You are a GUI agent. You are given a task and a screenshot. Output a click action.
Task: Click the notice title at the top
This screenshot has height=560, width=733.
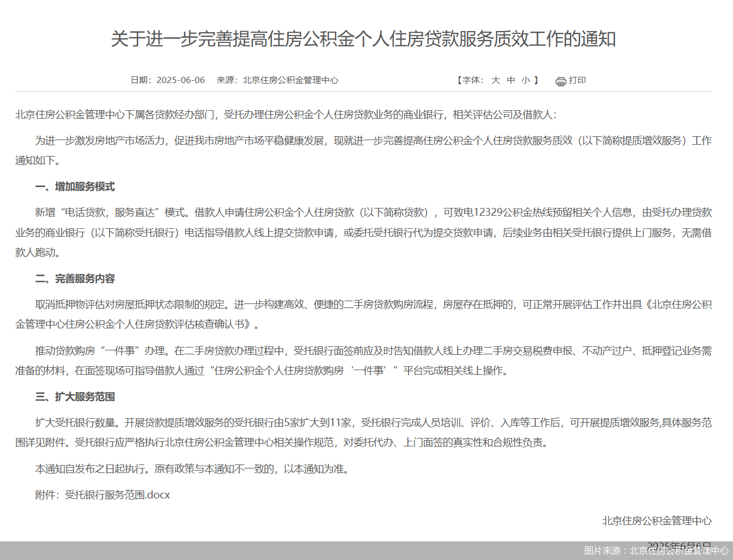click(x=366, y=40)
